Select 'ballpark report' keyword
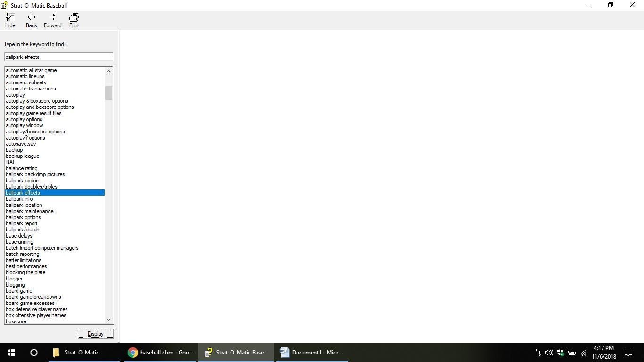This screenshot has width=644, height=362. click(x=22, y=223)
